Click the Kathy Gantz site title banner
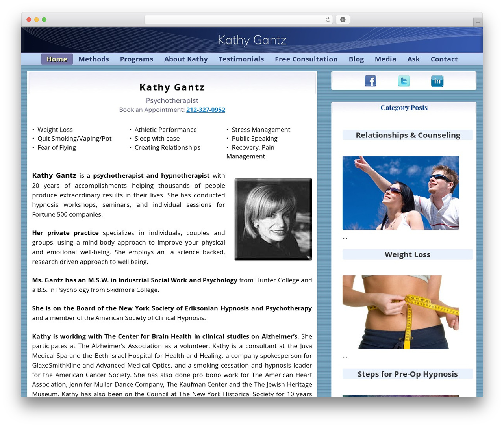The height and width of the screenshot is (427, 504). [x=252, y=40]
